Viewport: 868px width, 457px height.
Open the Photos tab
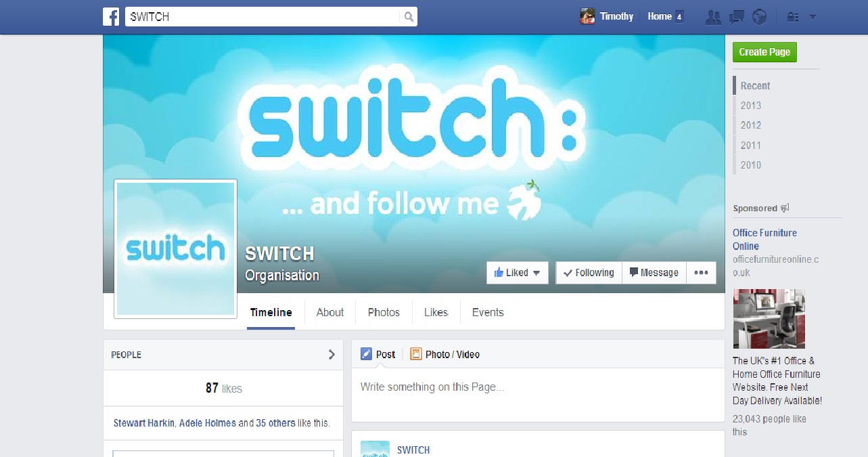(384, 312)
